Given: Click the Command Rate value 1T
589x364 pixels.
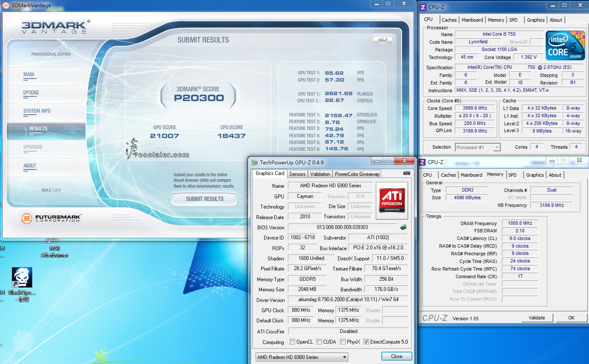Looking at the screenshot, I should [x=519, y=277].
